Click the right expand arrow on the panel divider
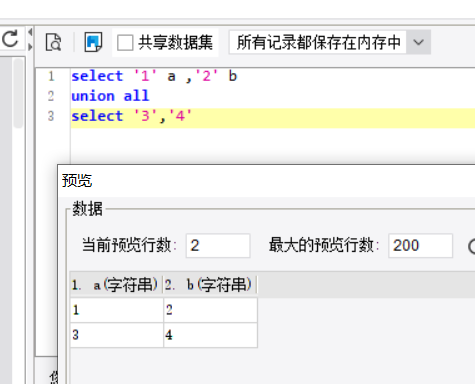 pos(30,47)
